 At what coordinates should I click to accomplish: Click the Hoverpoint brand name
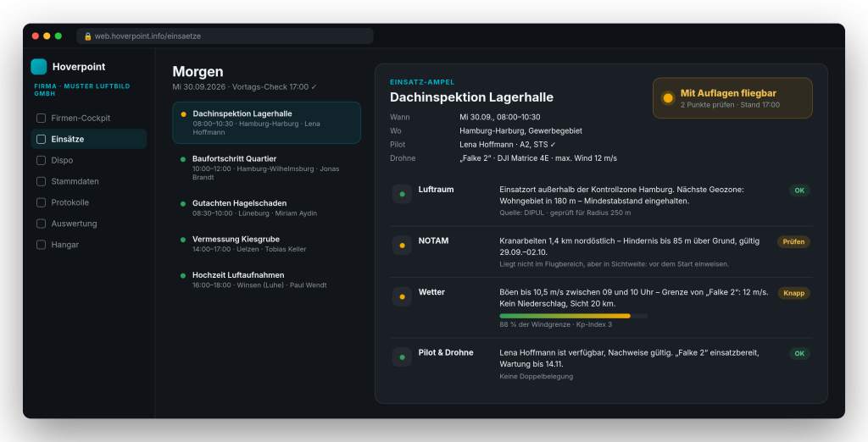pos(79,67)
